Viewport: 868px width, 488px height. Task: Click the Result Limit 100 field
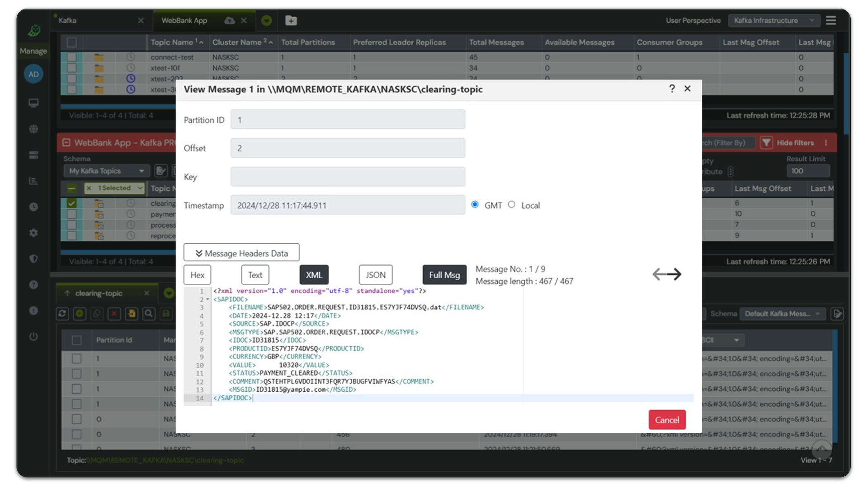coord(808,171)
